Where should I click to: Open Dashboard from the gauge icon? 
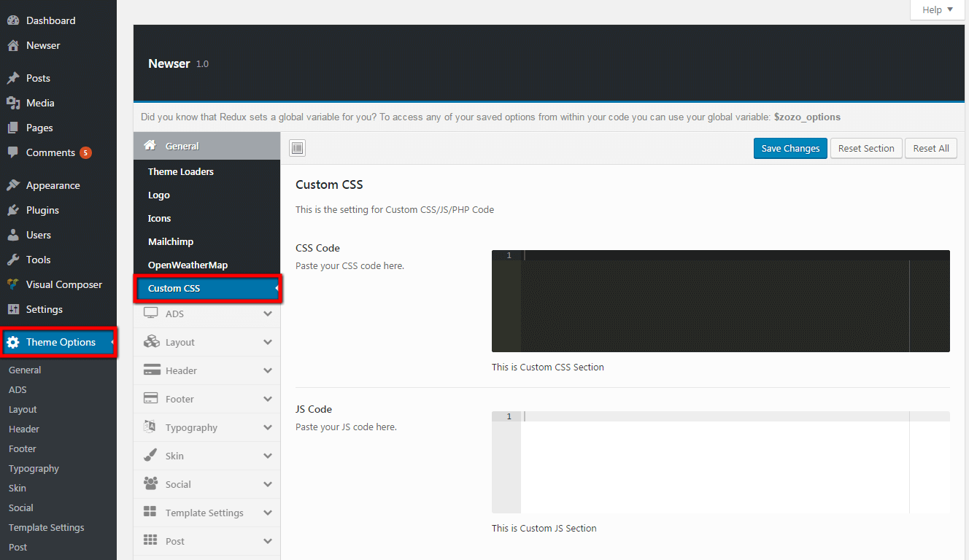tap(13, 20)
